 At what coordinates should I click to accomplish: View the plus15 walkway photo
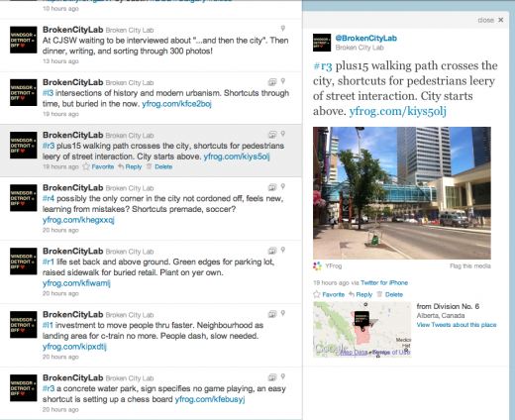pyautogui.click(x=402, y=193)
